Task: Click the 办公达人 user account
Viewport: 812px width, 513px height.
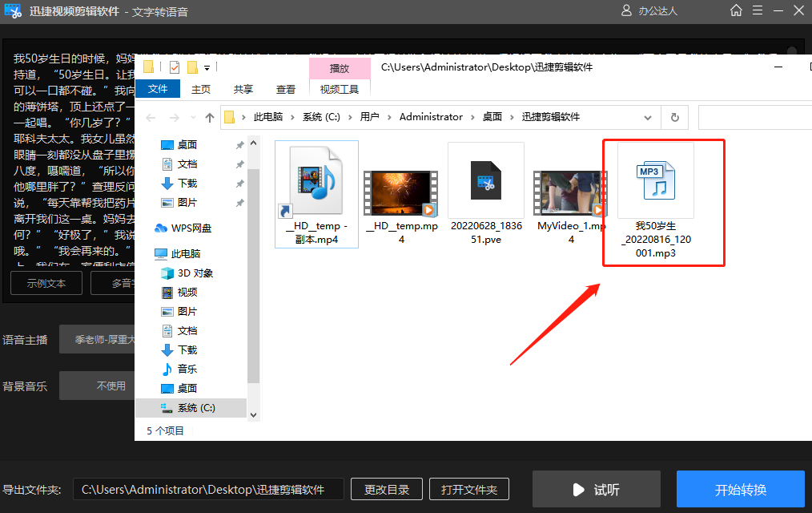Action: click(x=649, y=11)
